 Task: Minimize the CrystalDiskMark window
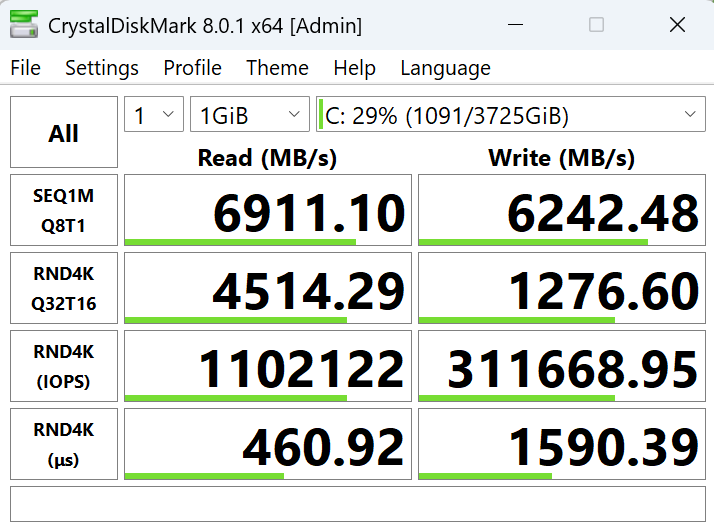point(515,25)
